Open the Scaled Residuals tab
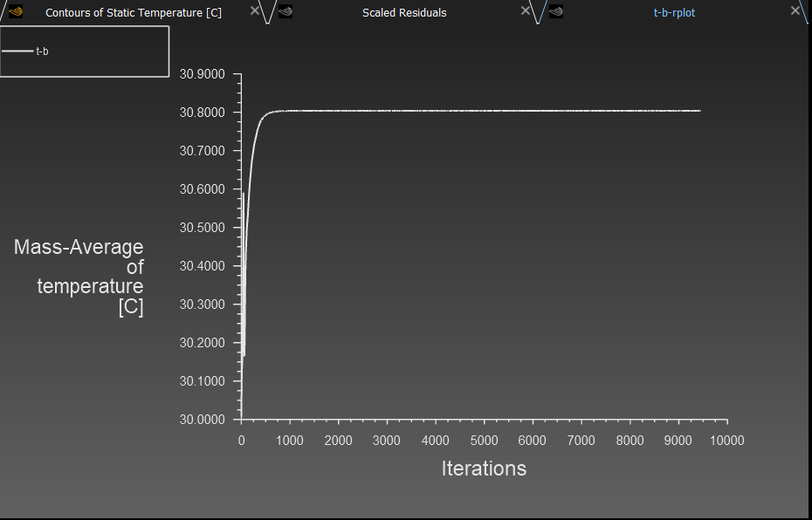The width and height of the screenshot is (812, 520). [x=404, y=12]
